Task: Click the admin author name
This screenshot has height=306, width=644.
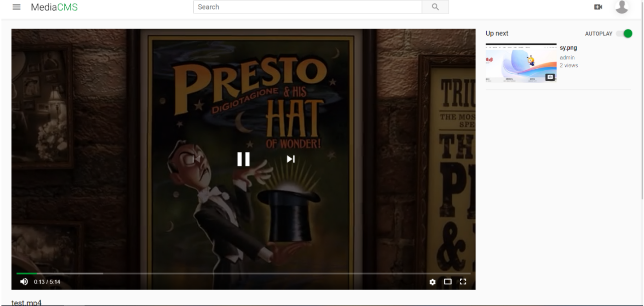Action: click(x=567, y=58)
